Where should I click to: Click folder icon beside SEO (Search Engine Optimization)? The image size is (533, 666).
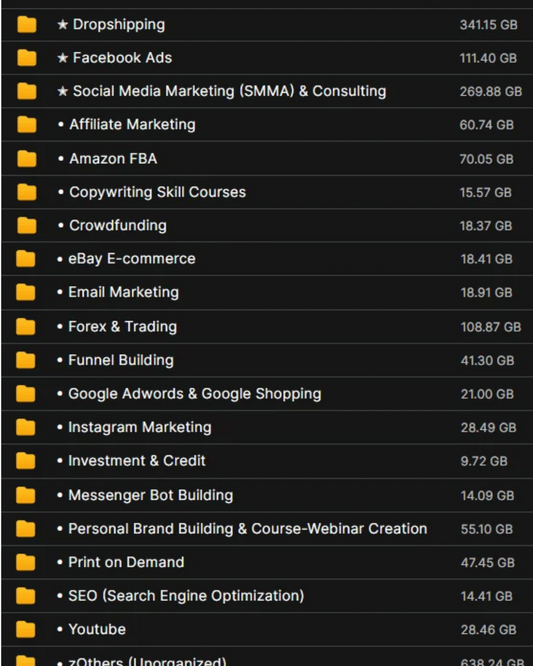25,596
